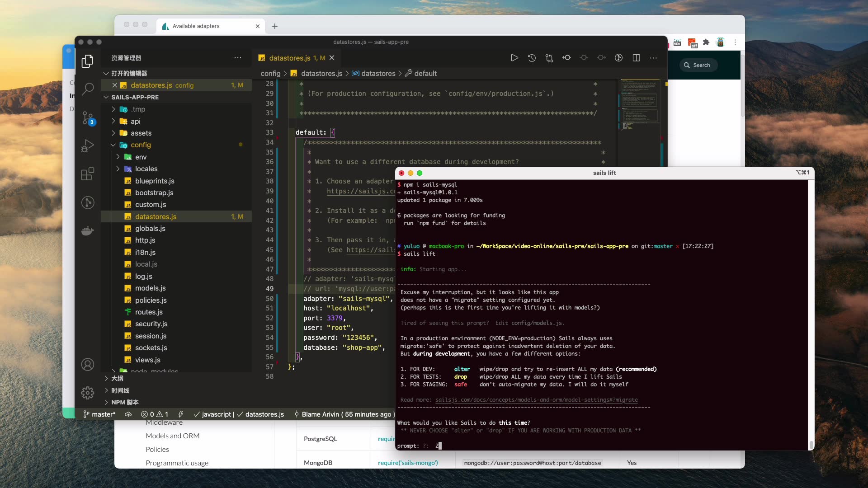
Task: Close the datastores.js editor tab
Action: [332, 58]
